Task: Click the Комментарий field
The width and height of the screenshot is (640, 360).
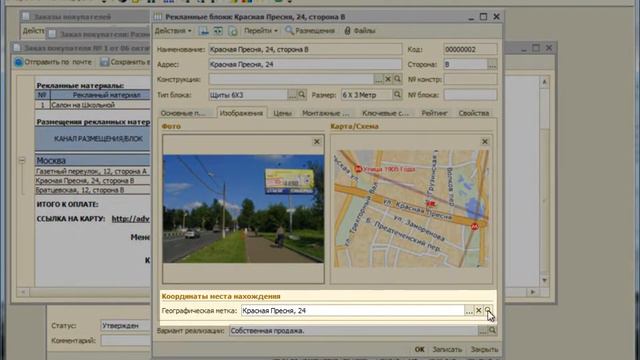Action: pyautogui.click(x=126, y=340)
